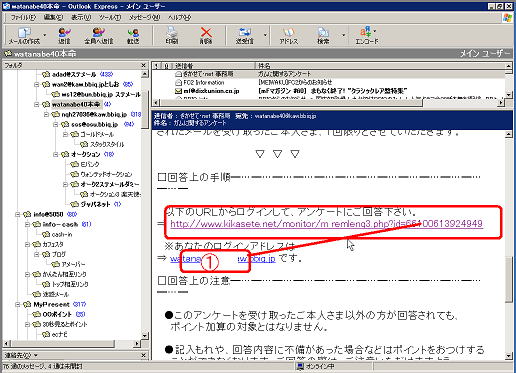Select the OOポイント folder
This screenshot has height=373, width=516.
coord(57,314)
